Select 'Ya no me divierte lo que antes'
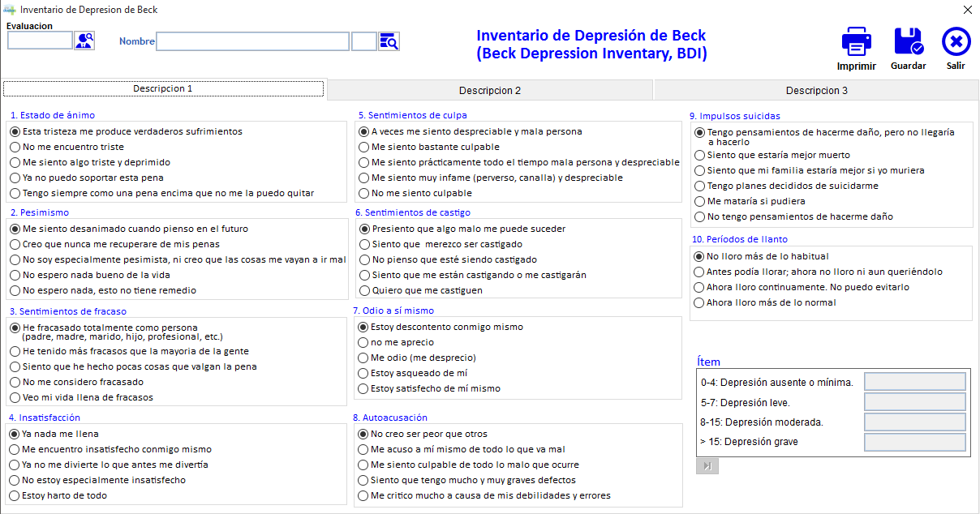This screenshot has height=514, width=980. (109, 465)
